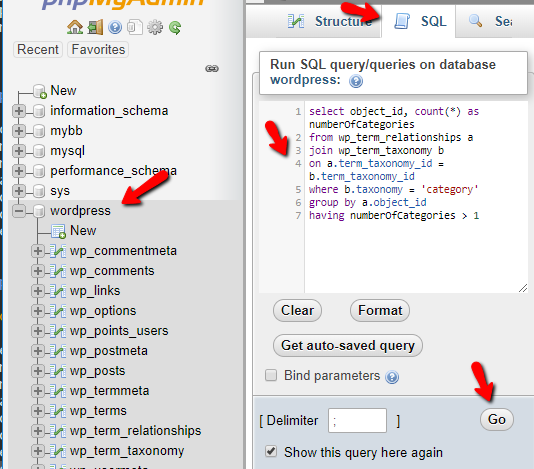Screen dimensions: 534x469
Task: Enable the Bind parameters checkbox
Action: [x=271, y=375]
